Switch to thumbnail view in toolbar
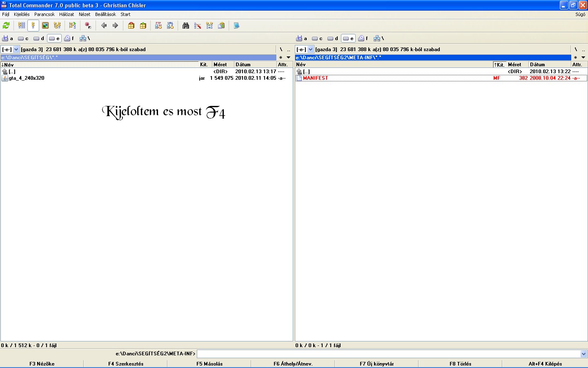This screenshot has width=588, height=368. (45, 26)
